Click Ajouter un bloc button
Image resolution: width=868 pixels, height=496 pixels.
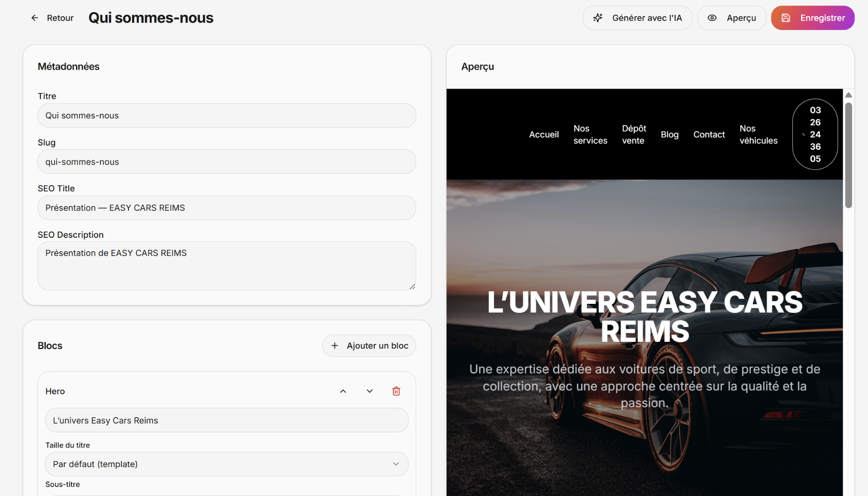point(369,346)
